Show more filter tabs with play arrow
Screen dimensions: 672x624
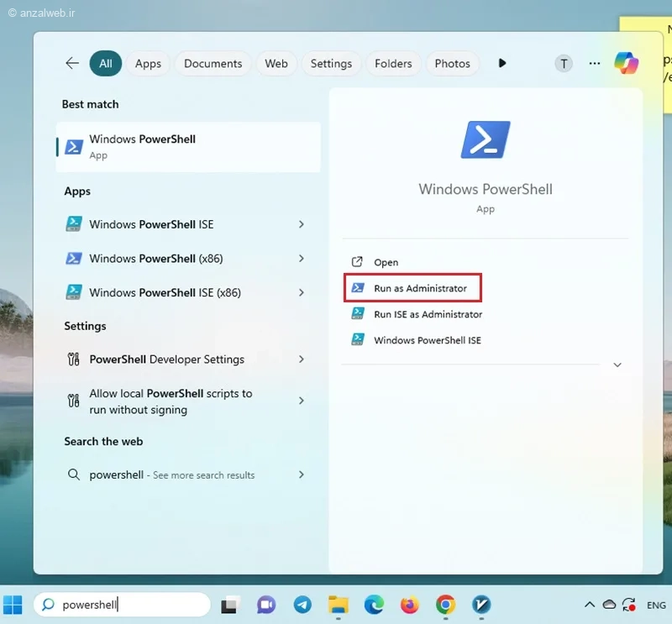point(502,64)
